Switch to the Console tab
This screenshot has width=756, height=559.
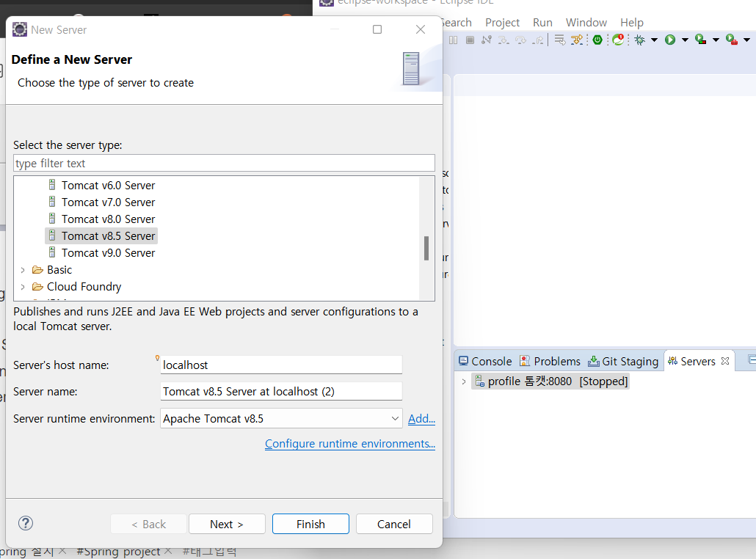tap(485, 362)
